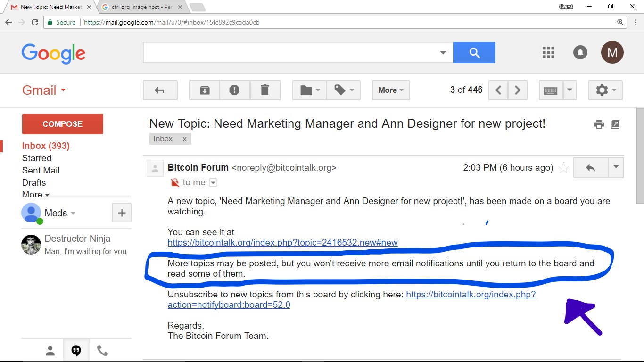
Task: Archive this email
Action: [205, 90]
